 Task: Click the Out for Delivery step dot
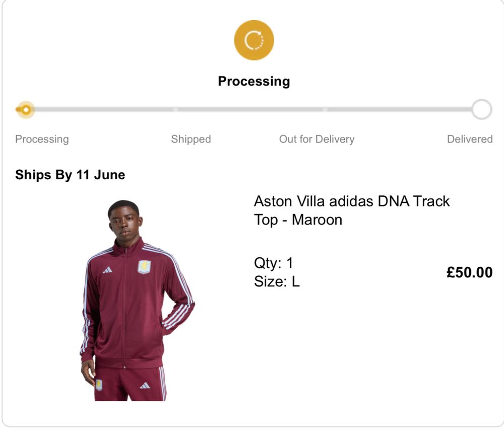[x=325, y=109]
